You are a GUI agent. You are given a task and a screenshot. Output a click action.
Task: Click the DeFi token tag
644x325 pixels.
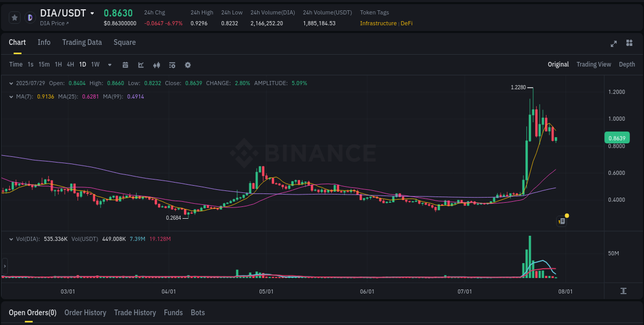406,23
